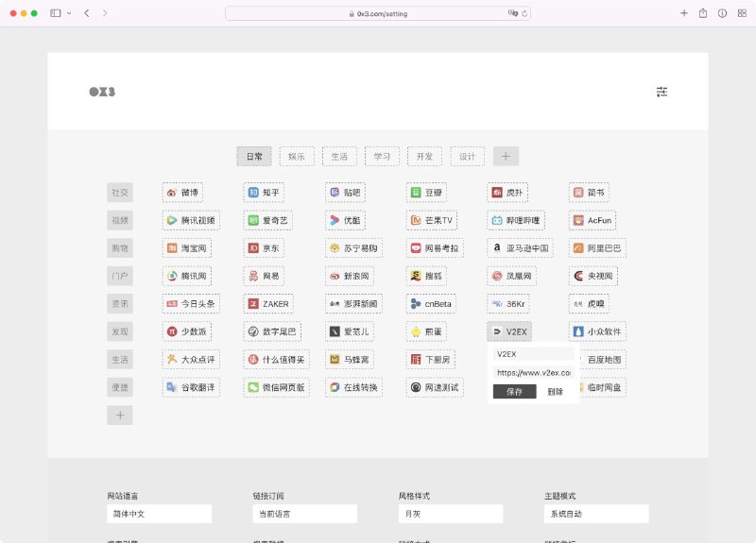
Task: Click the 知乎 site tile
Action: tap(264, 193)
